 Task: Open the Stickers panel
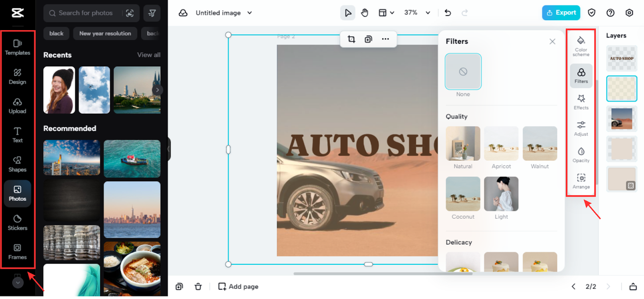point(18,222)
